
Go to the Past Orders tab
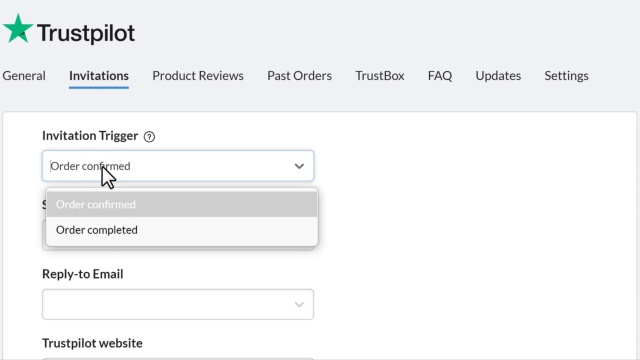coord(300,76)
